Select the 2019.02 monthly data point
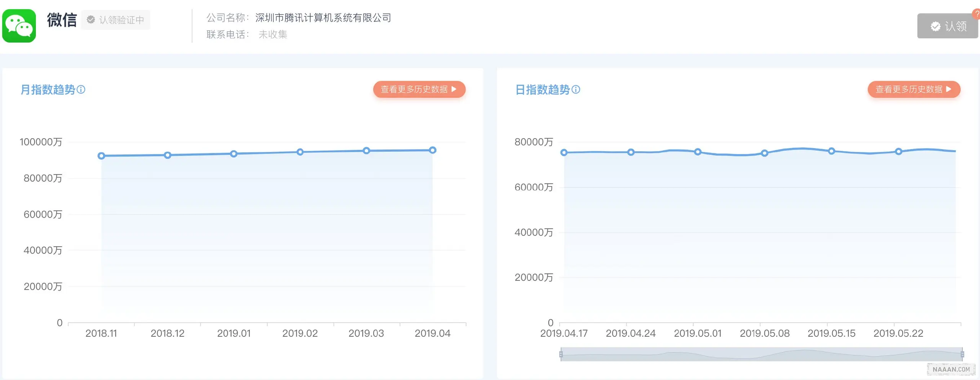The width and height of the screenshot is (980, 380). click(x=300, y=152)
